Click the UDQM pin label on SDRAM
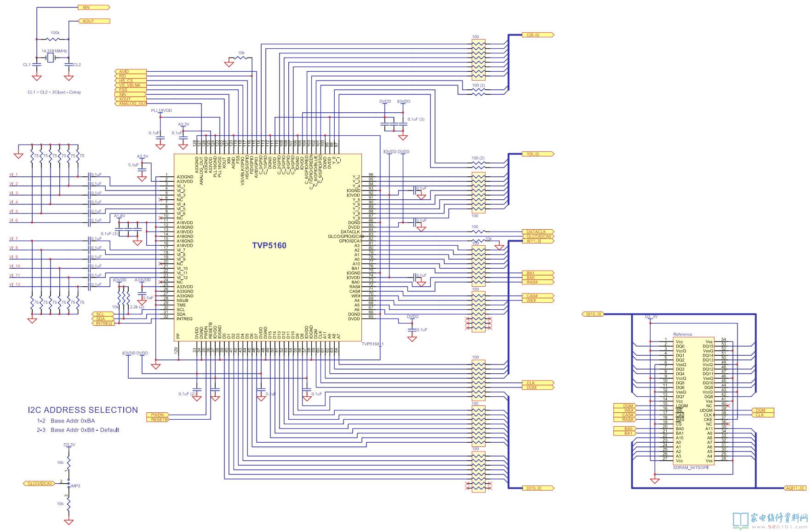Image resolution: width=812 pixels, height=532 pixels. 706,410
